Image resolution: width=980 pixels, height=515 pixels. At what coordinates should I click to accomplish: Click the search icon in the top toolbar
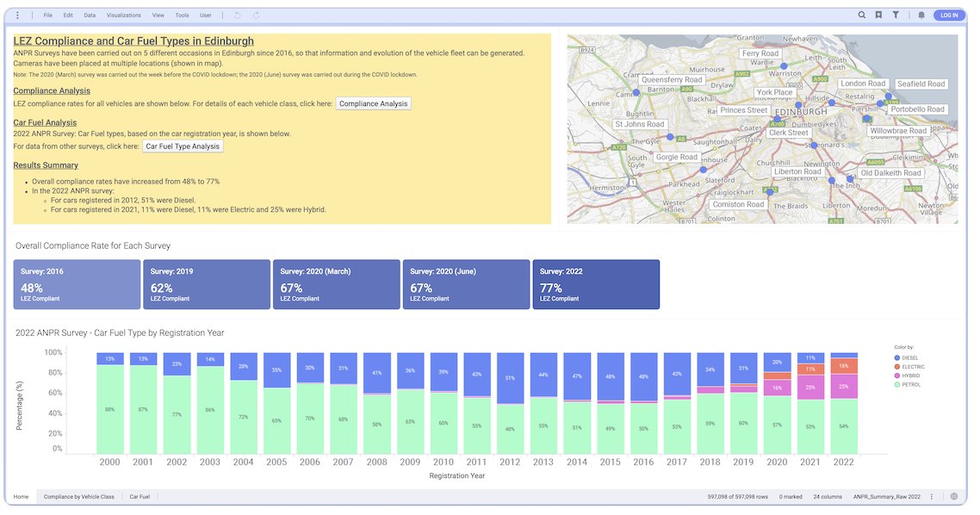862,15
